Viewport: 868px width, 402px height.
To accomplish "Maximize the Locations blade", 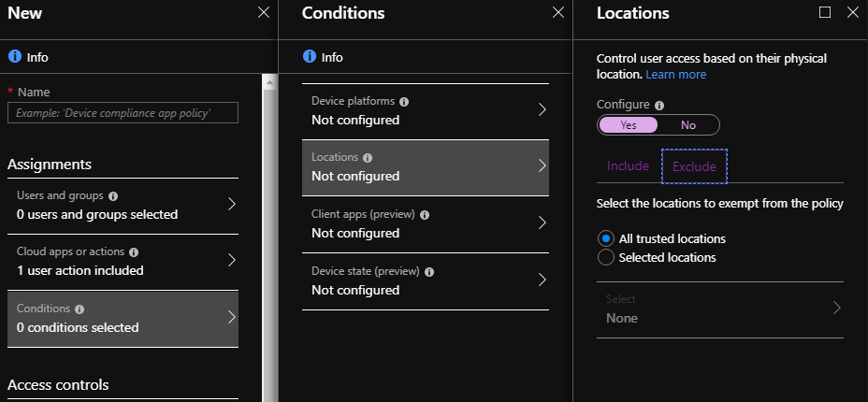I will pyautogui.click(x=824, y=13).
